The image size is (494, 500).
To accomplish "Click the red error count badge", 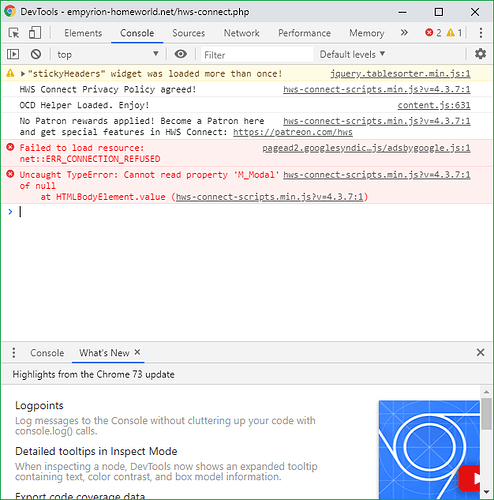I will pyautogui.click(x=433, y=33).
